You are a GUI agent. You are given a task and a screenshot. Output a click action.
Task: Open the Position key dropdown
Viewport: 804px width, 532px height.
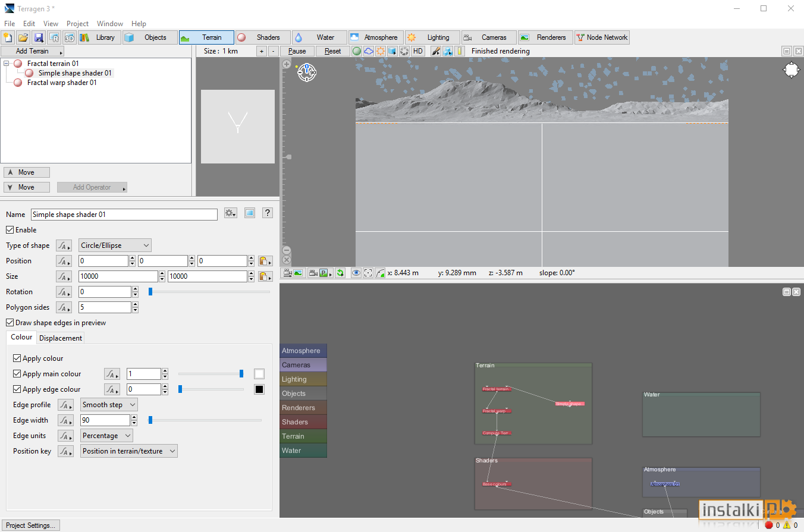(129, 451)
